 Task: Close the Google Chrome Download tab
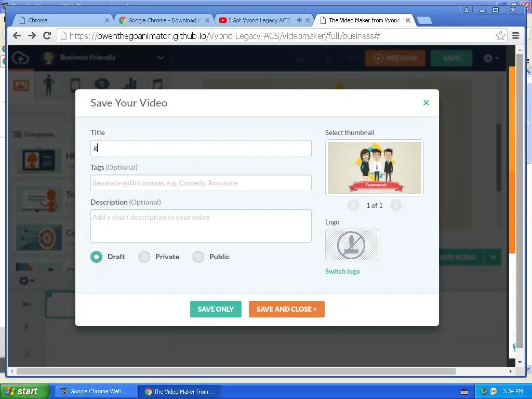pos(207,20)
